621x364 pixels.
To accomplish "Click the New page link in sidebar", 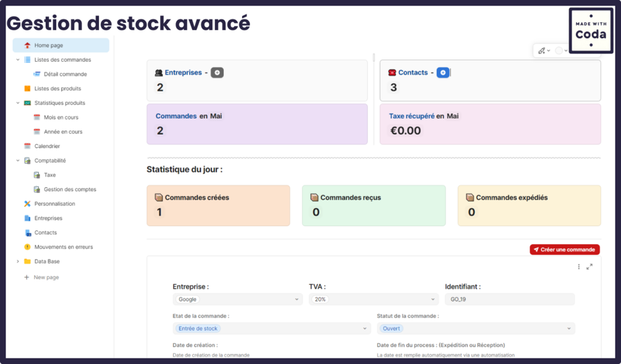I will click(46, 277).
